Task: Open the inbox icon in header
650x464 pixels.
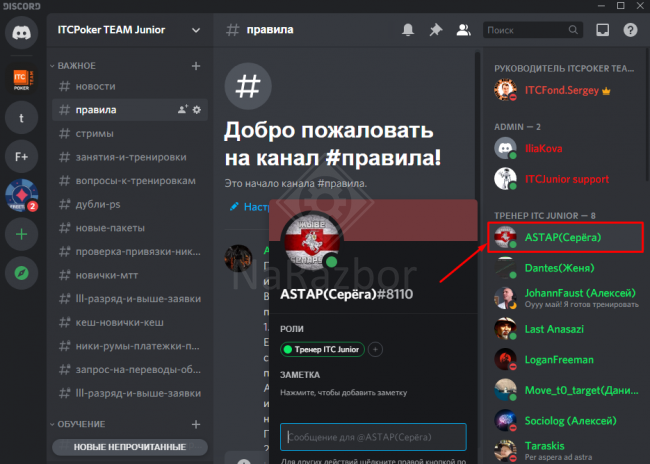Action: tap(602, 30)
